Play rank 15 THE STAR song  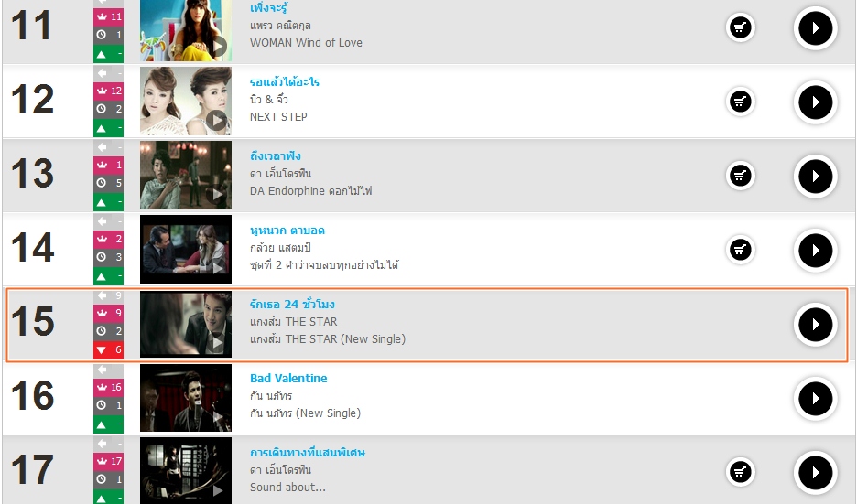[x=815, y=325]
